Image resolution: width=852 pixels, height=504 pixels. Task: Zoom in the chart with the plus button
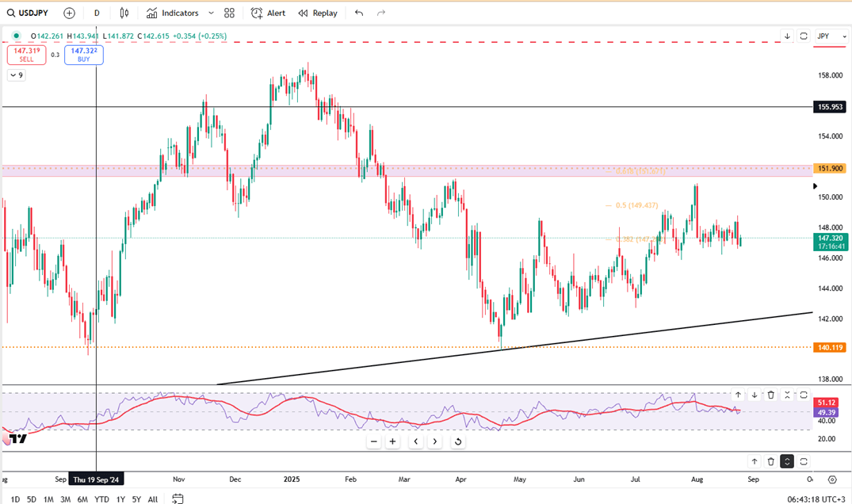[392, 441]
